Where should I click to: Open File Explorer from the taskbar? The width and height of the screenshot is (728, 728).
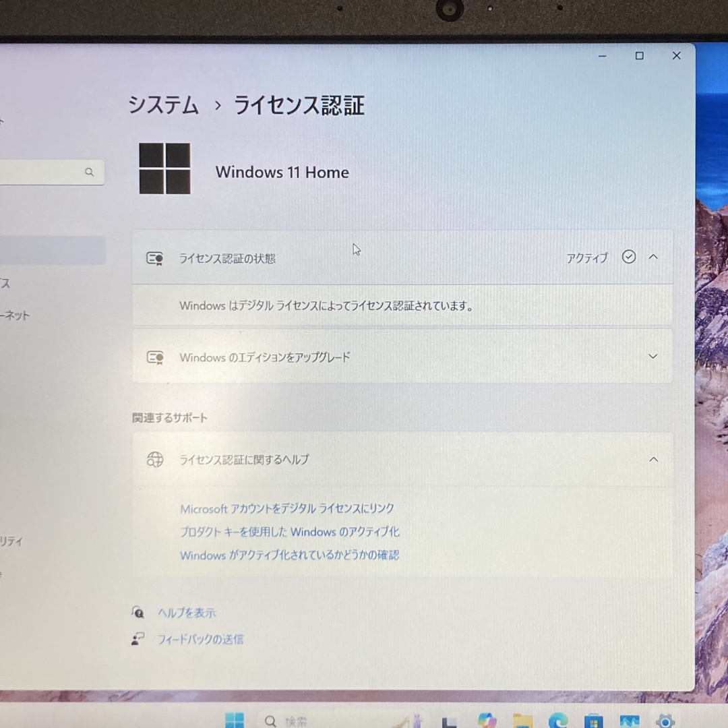522,721
